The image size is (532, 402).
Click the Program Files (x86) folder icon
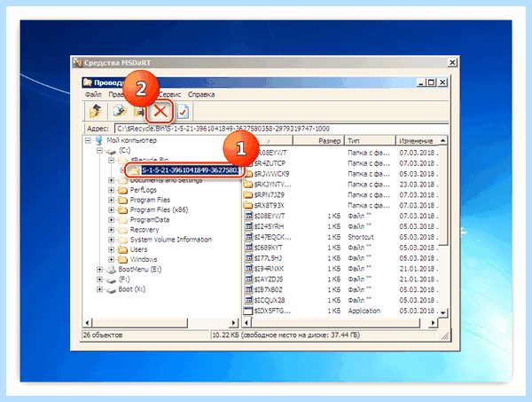click(122, 210)
